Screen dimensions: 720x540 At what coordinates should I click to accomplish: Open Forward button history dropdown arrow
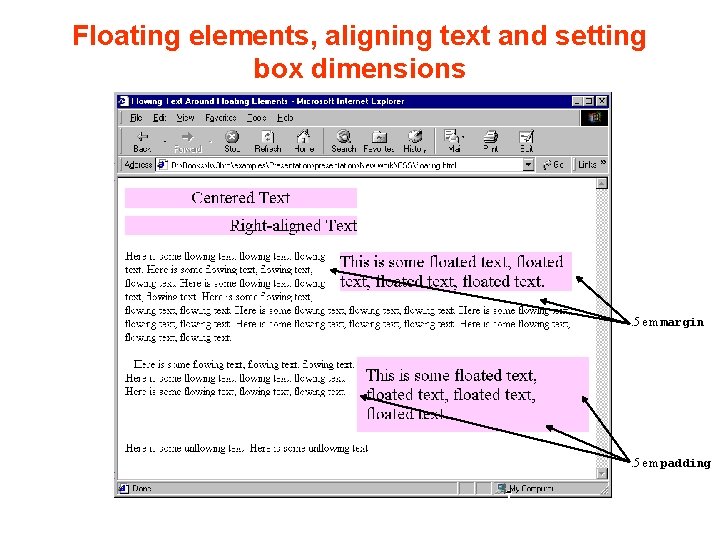[210, 141]
